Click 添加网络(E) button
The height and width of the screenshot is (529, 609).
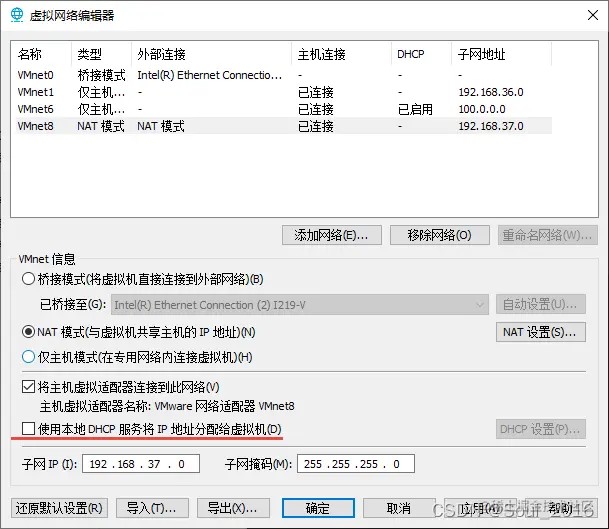(332, 235)
